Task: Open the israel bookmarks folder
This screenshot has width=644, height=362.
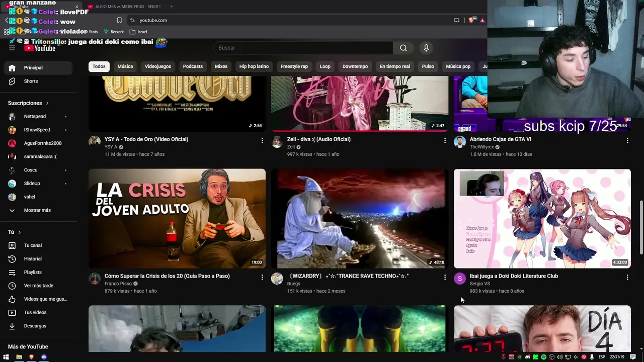Action: pyautogui.click(x=138, y=32)
